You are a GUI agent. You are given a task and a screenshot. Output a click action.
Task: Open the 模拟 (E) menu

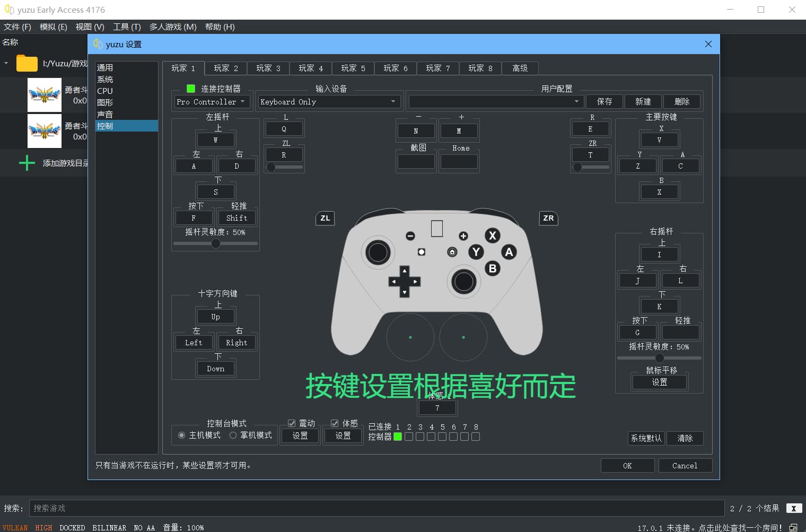[53, 27]
